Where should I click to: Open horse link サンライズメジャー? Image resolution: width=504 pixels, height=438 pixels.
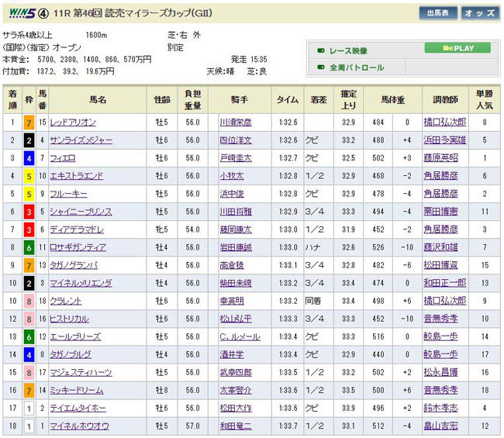click(x=81, y=140)
